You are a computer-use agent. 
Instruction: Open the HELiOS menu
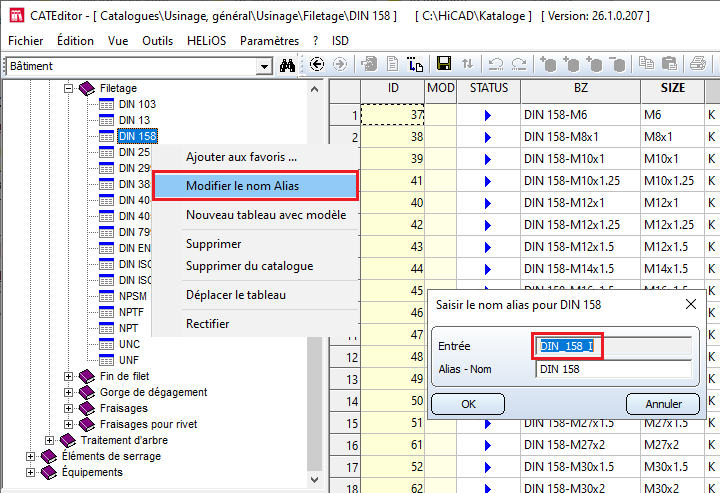[207, 41]
